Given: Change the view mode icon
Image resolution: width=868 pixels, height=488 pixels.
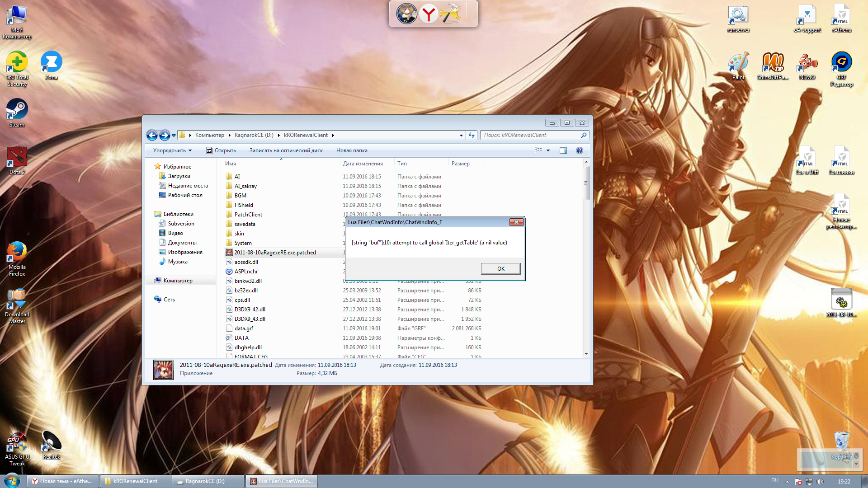Looking at the screenshot, I should (x=538, y=150).
